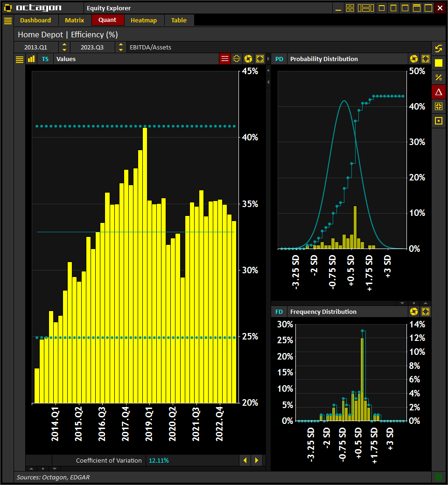The height and width of the screenshot is (485, 448).
Task: Decrease the 2013.Q1 start period
Action: coord(64,49)
